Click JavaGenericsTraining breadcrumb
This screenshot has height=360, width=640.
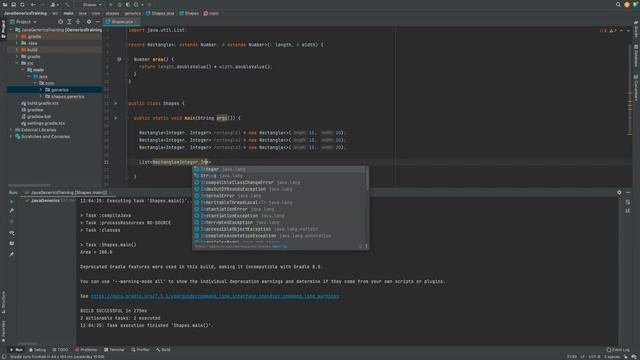coord(25,13)
